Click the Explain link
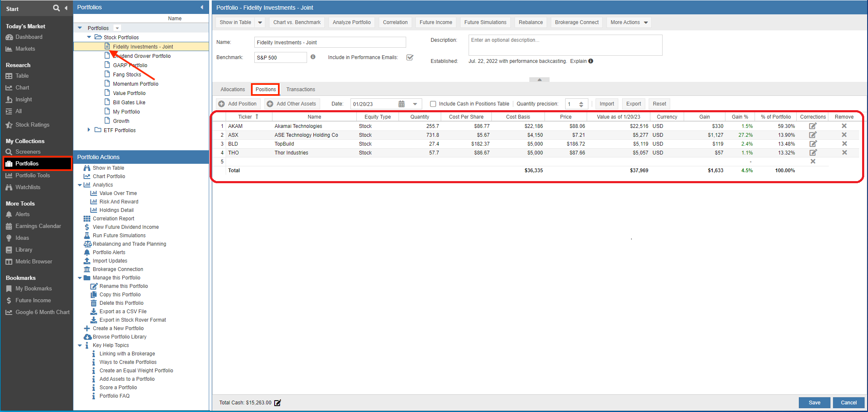 (x=578, y=61)
